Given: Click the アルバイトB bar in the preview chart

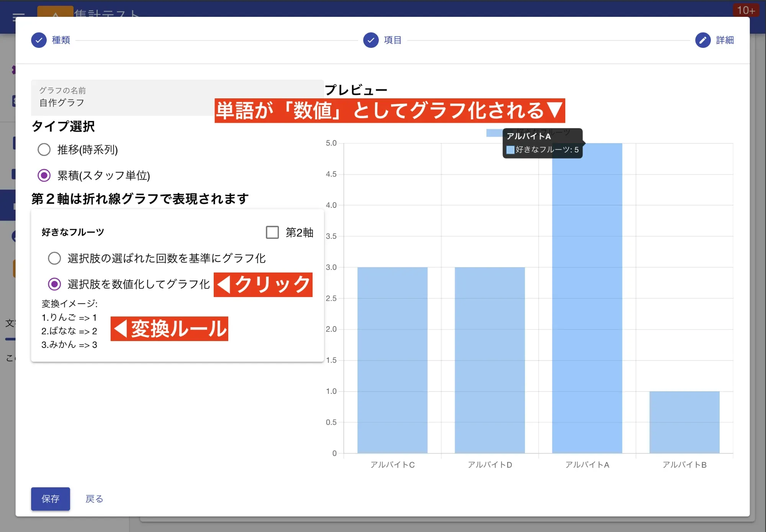Looking at the screenshot, I should tap(685, 417).
